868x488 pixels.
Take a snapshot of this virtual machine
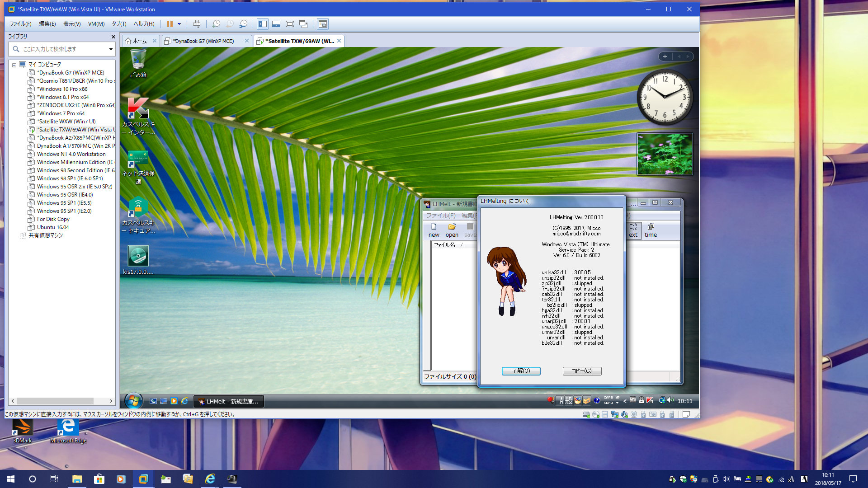216,24
